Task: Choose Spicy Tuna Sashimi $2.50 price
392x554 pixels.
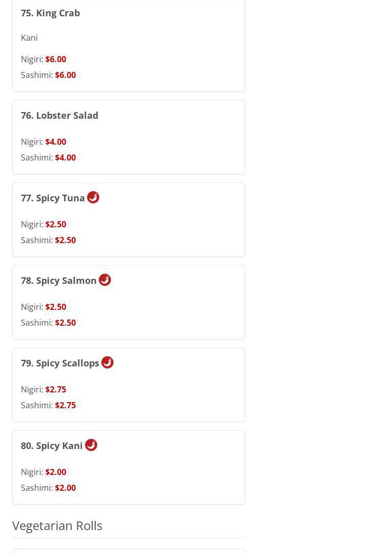Action: click(x=48, y=240)
